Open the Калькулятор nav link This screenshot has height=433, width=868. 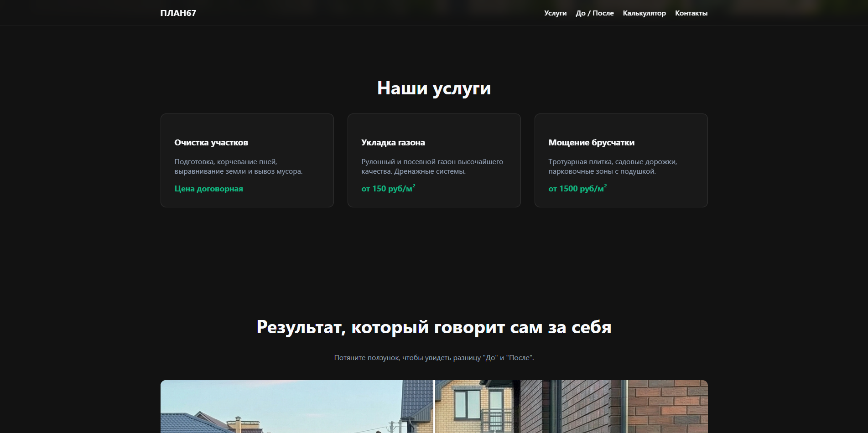[x=644, y=13]
